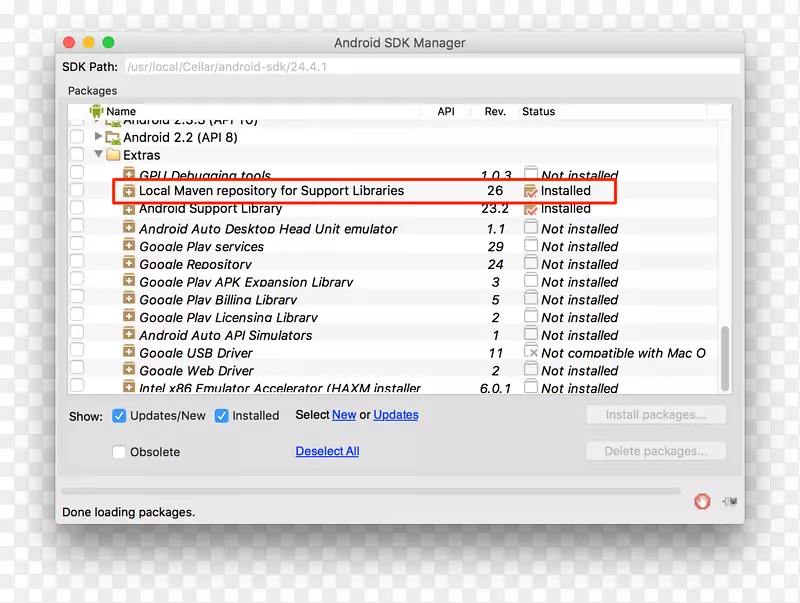Viewport: 800px width, 603px height.
Task: Enable the Obsolete checkbox
Action: (x=119, y=452)
